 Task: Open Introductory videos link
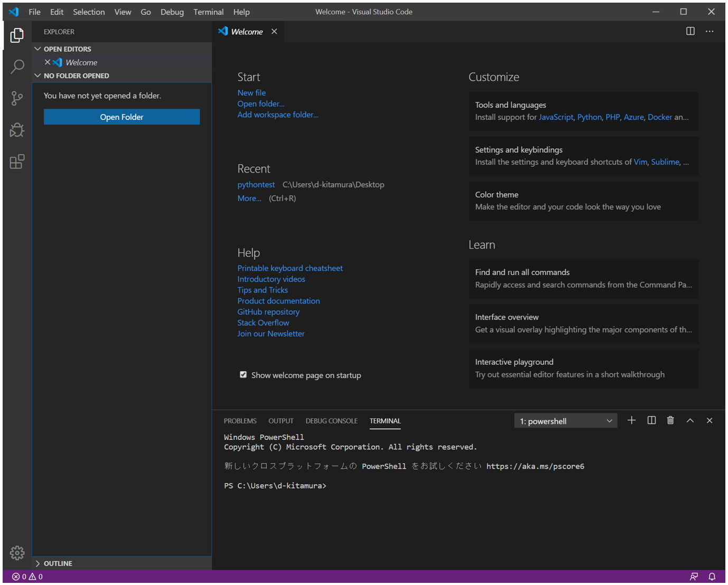(x=271, y=279)
